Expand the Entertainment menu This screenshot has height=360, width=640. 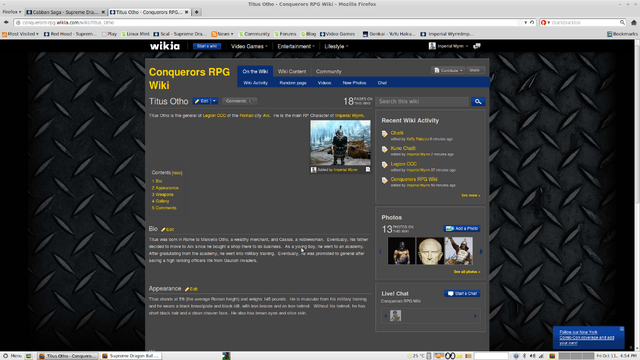click(x=296, y=47)
